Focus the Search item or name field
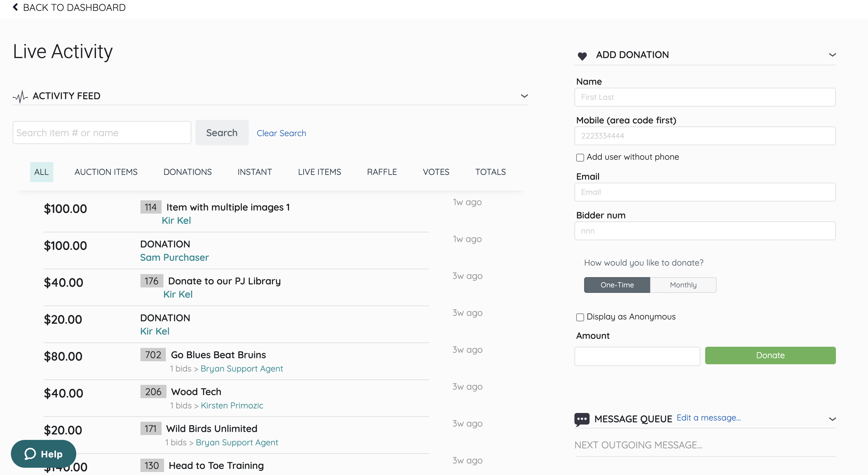The height and width of the screenshot is (475, 868). coord(102,133)
